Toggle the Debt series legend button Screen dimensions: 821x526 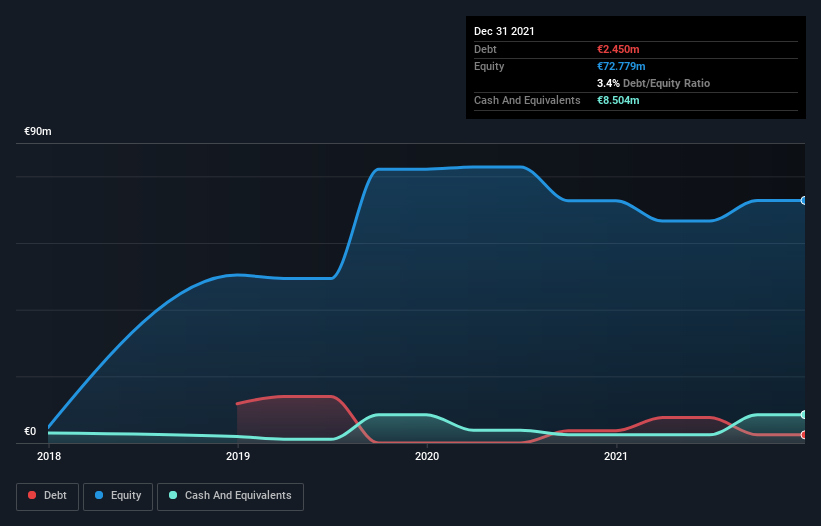(x=48, y=496)
